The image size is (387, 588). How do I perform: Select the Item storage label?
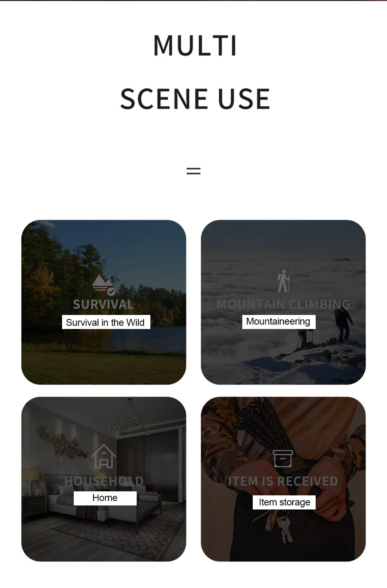(284, 502)
